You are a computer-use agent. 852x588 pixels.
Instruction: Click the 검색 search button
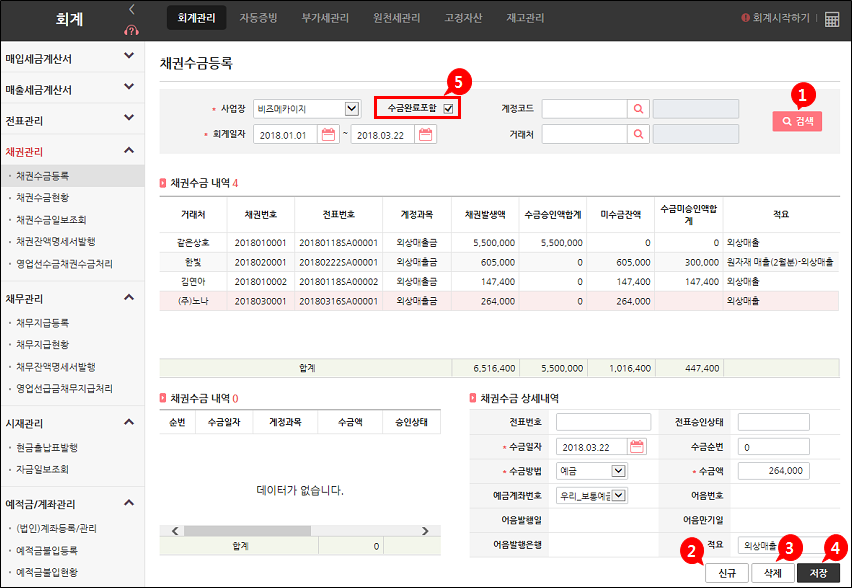click(x=797, y=121)
